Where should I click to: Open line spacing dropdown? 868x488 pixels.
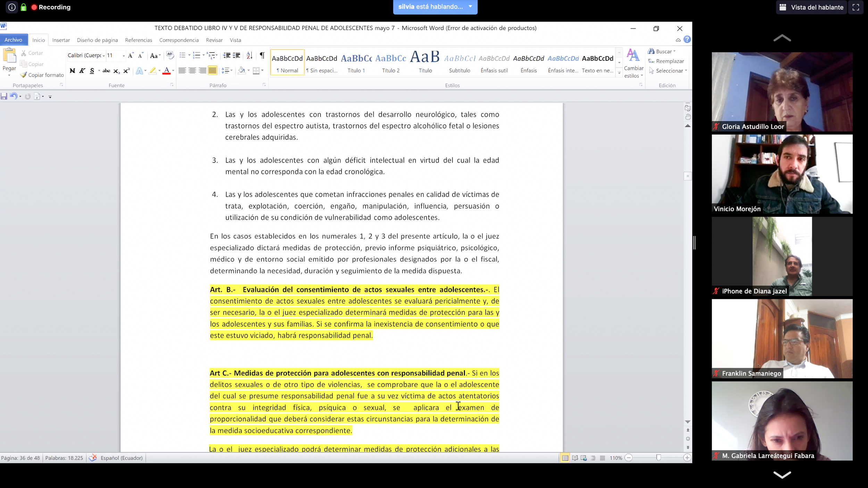(x=227, y=71)
